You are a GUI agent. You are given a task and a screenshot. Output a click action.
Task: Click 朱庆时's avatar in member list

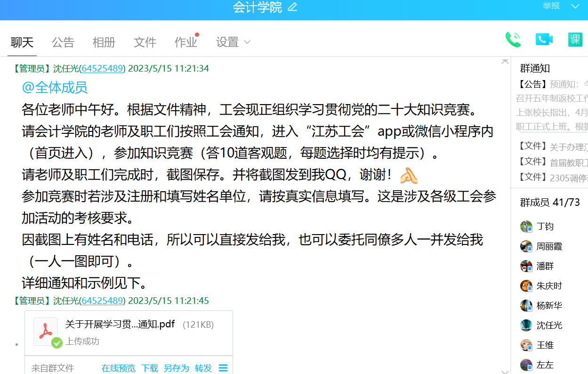pyautogui.click(x=526, y=286)
